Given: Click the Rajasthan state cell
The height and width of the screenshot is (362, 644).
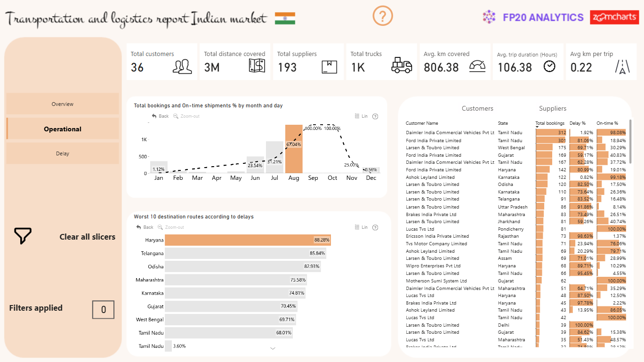Looking at the screenshot, I should pos(508,236).
